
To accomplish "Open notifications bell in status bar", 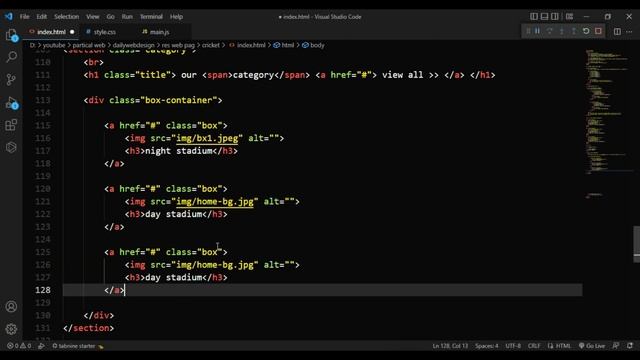I will 630,346.
